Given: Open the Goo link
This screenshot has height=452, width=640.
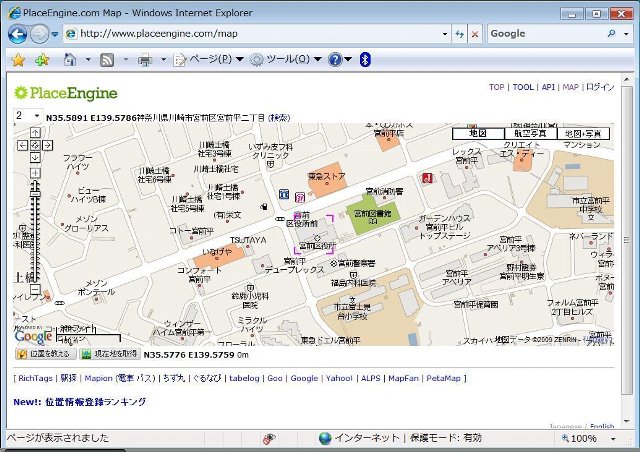Looking at the screenshot, I should tap(275, 378).
